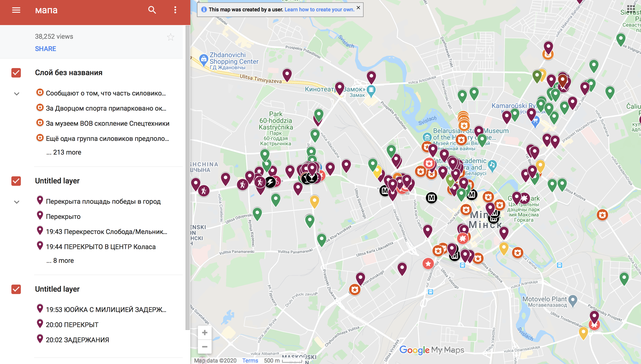Click the SHARE link
The height and width of the screenshot is (364, 641).
(x=45, y=49)
